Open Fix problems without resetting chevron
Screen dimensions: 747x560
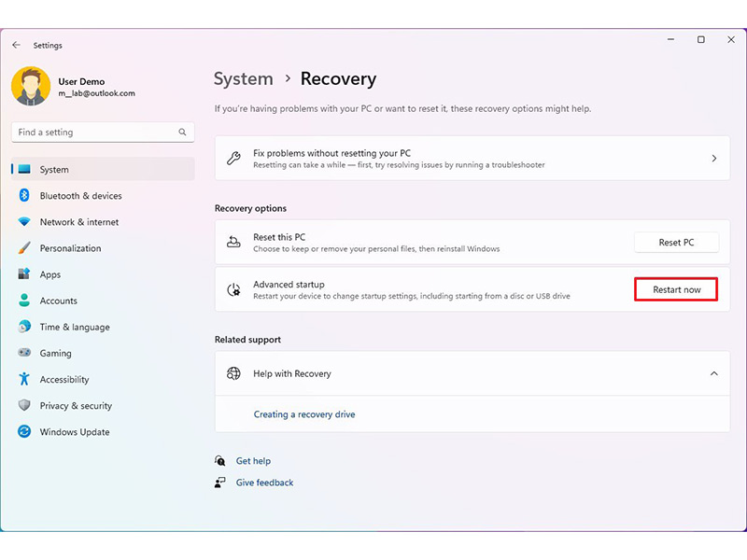pos(713,158)
